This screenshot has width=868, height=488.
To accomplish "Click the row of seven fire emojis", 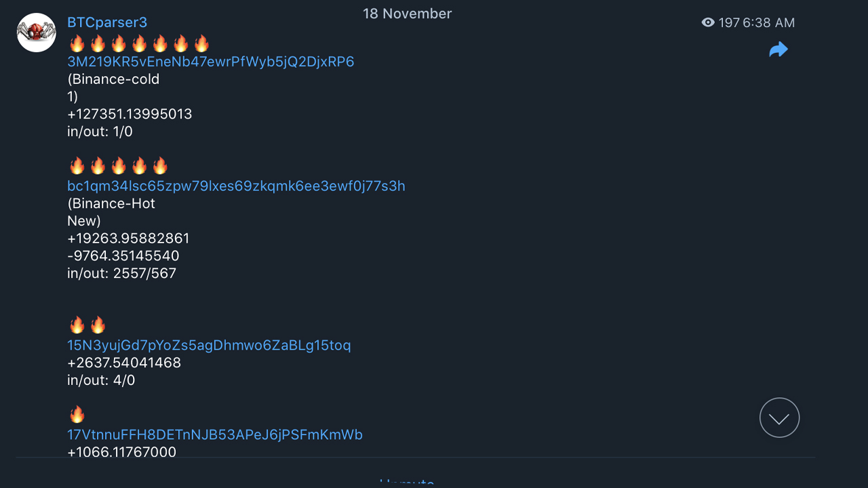I will pos(139,44).
